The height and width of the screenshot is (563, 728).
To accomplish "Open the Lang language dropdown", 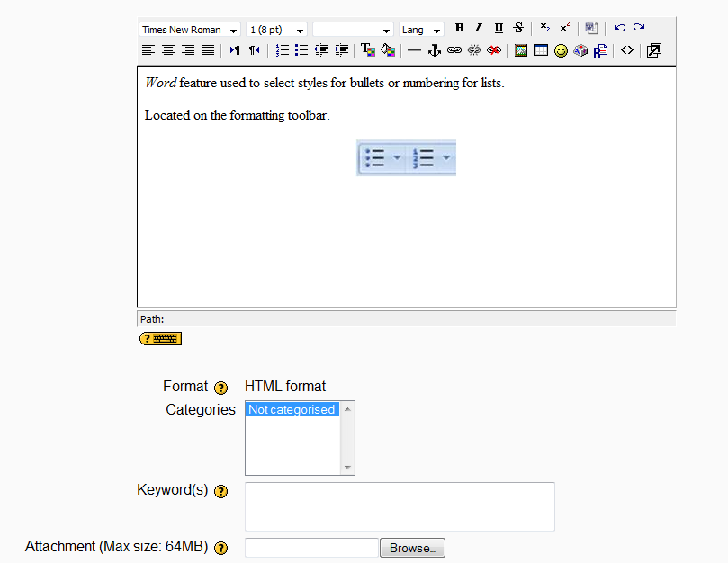I will coord(421,30).
